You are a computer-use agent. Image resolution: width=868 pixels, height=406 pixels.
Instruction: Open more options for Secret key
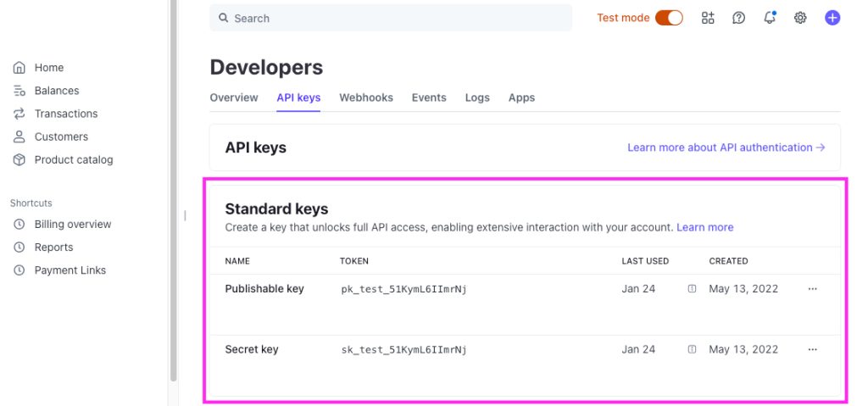pyautogui.click(x=812, y=349)
